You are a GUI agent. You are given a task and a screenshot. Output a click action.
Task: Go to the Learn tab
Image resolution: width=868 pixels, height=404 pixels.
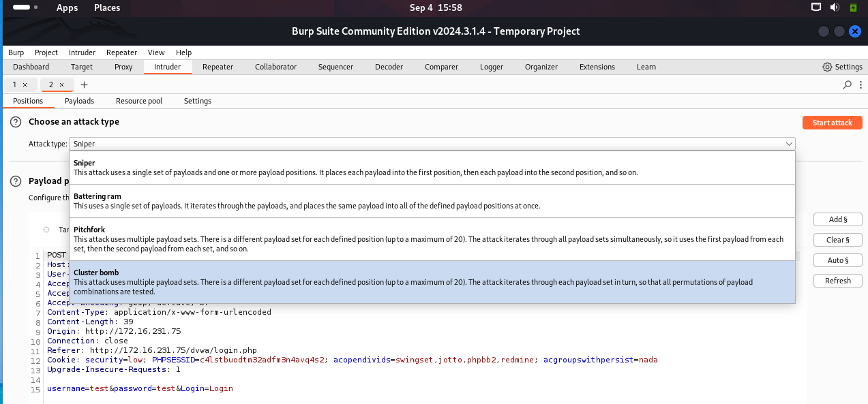pyautogui.click(x=646, y=67)
